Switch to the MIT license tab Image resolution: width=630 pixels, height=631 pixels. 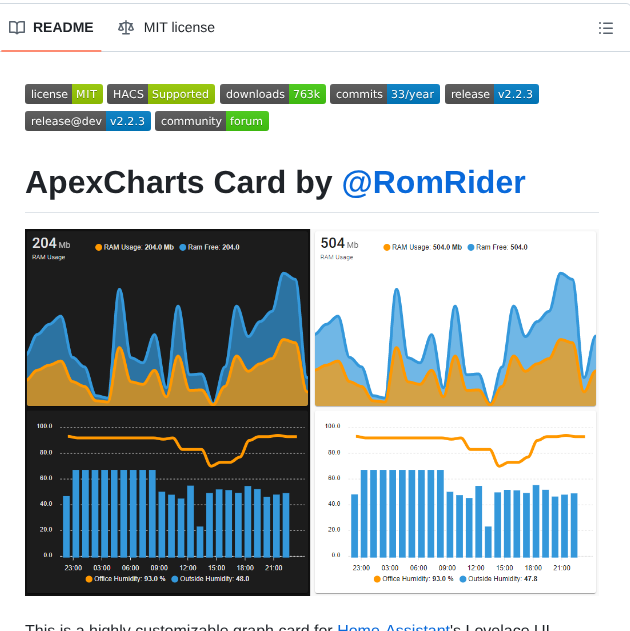[x=166, y=27]
